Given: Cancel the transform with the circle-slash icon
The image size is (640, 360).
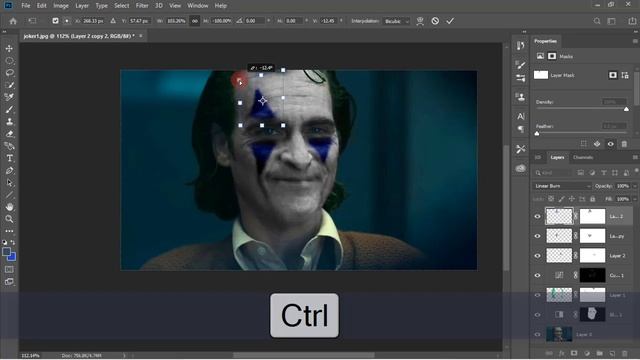Looking at the screenshot, I should click(435, 21).
